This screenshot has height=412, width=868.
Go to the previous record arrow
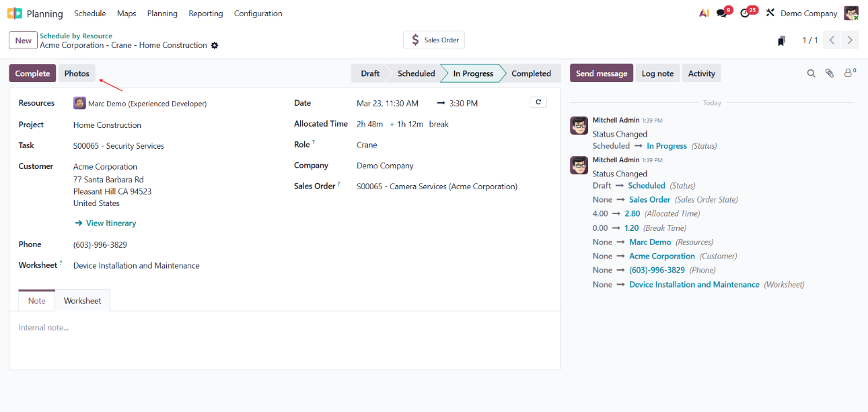point(832,40)
